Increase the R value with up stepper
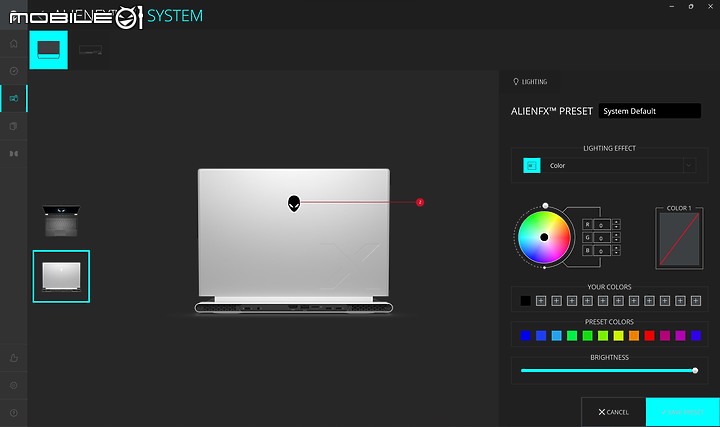 click(x=616, y=222)
